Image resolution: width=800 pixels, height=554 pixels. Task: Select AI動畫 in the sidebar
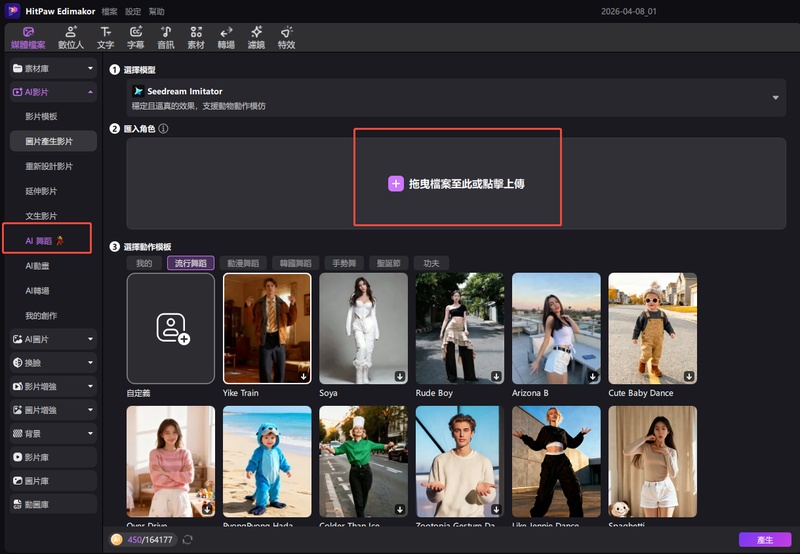tap(37, 266)
